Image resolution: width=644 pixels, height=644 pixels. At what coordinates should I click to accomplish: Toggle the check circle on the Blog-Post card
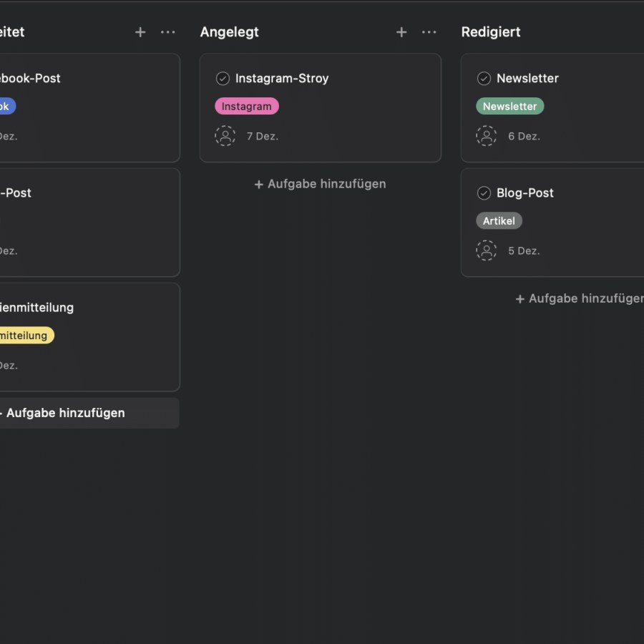[486, 192]
